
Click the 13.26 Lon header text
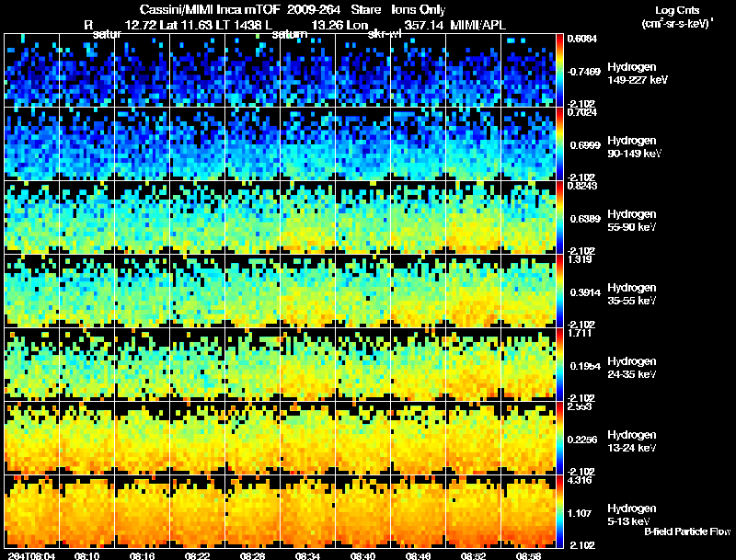(339, 25)
